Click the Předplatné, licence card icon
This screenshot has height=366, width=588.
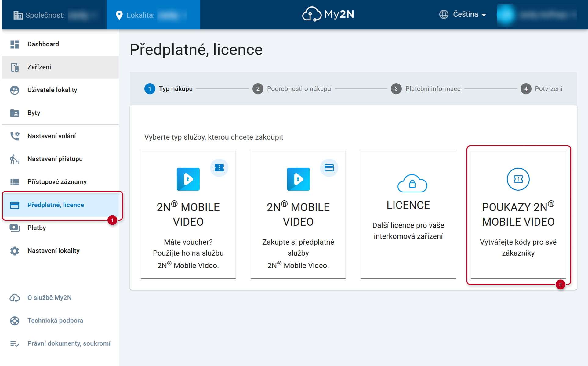pyautogui.click(x=15, y=205)
